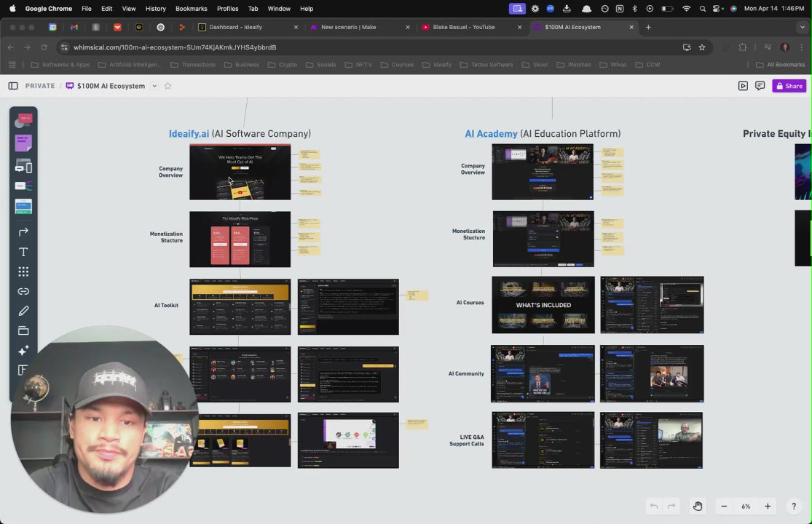Screen dimensions: 812x524
Task: Select the Text tool
Action: (23, 252)
